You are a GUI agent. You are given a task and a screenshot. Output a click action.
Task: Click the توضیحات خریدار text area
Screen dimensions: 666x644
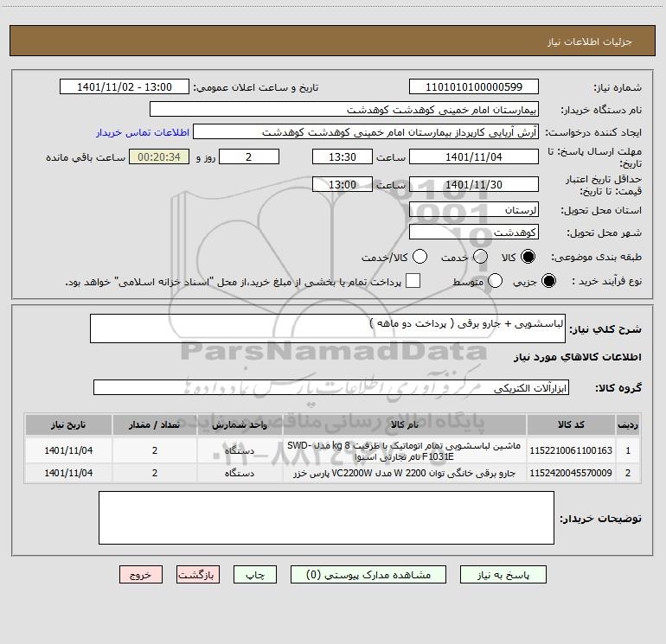coord(326,518)
